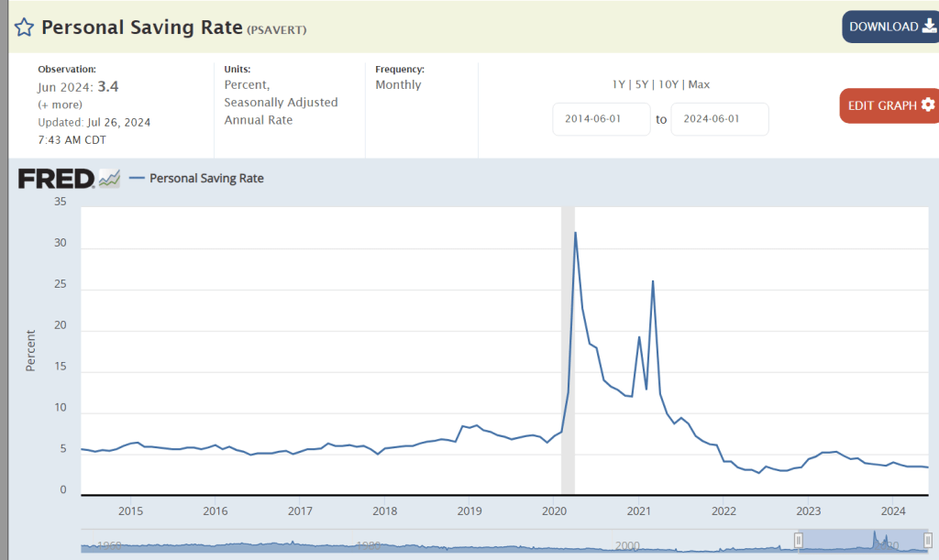Click the highlighted range in the navigator
Viewport: 939px width, 560px height.
pyautogui.click(x=853, y=541)
